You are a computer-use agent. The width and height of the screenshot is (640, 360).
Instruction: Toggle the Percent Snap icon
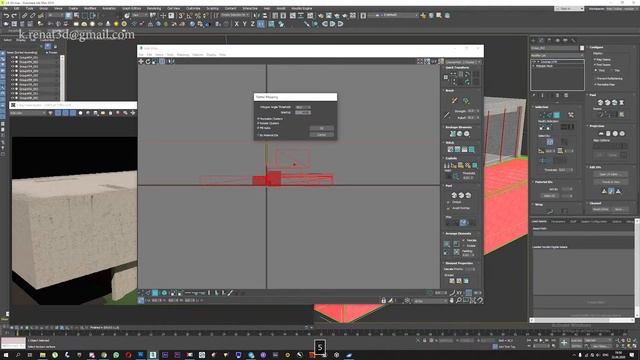[x=198, y=16]
